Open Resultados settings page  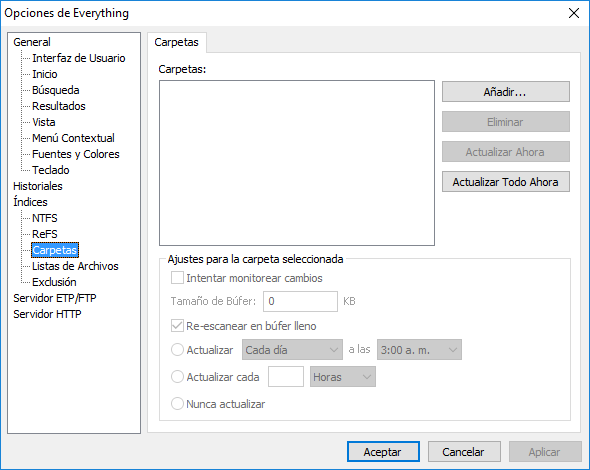pos(59,106)
